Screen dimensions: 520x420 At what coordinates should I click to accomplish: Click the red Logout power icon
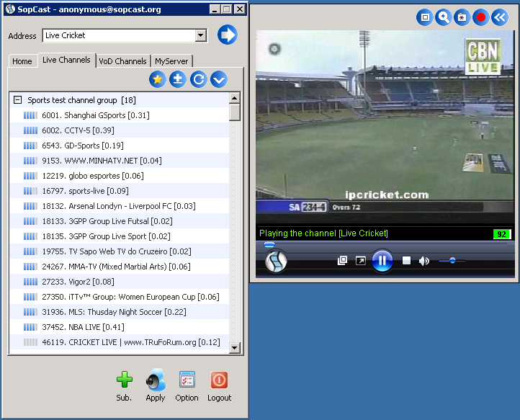click(219, 380)
